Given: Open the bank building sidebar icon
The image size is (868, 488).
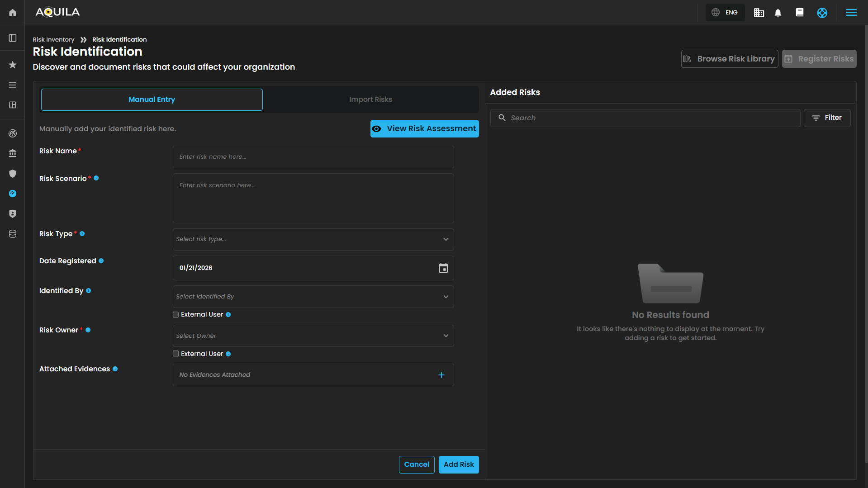Looking at the screenshot, I should (13, 153).
